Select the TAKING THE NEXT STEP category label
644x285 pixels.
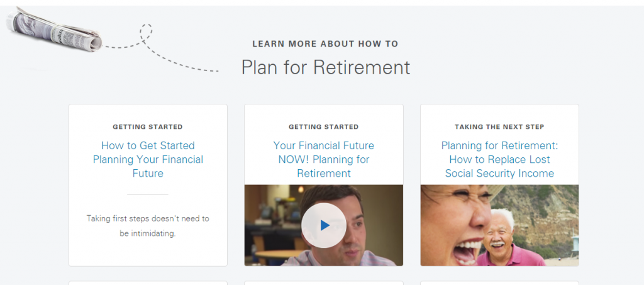[x=499, y=127]
